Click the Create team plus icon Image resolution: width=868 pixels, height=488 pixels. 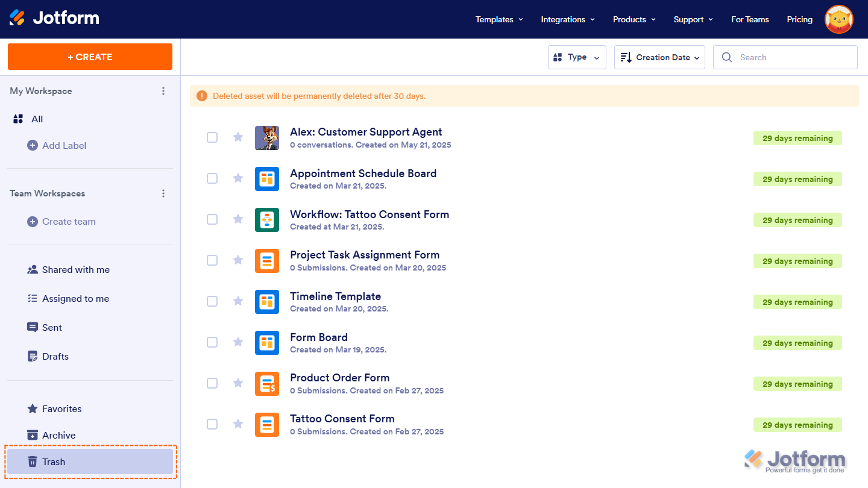(x=33, y=222)
